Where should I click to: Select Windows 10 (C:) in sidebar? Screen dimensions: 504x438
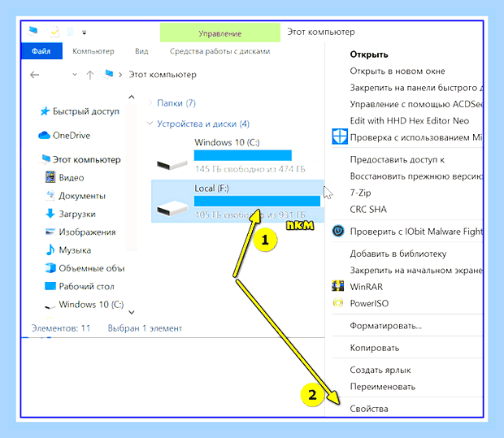91,304
